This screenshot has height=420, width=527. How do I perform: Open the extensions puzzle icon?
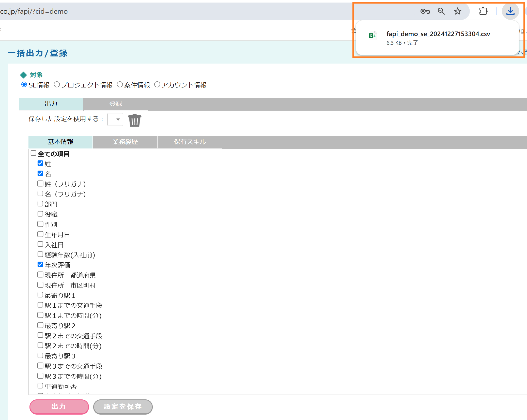click(x=483, y=11)
